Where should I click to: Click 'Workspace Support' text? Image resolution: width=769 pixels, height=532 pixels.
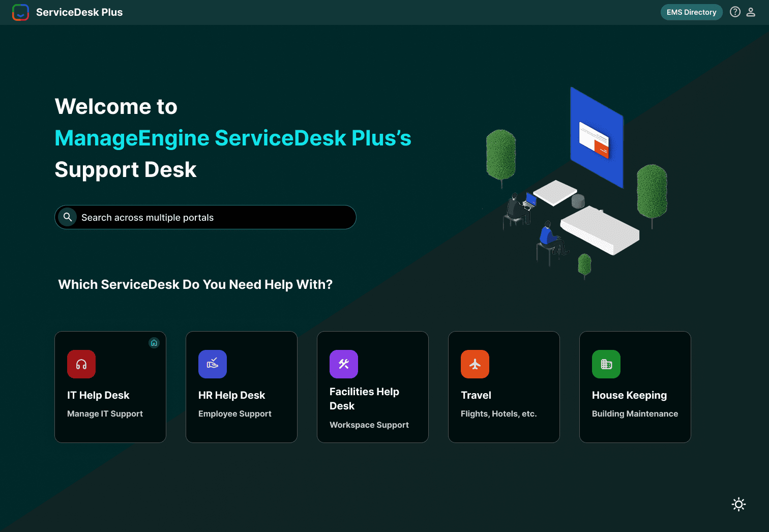pyautogui.click(x=369, y=425)
